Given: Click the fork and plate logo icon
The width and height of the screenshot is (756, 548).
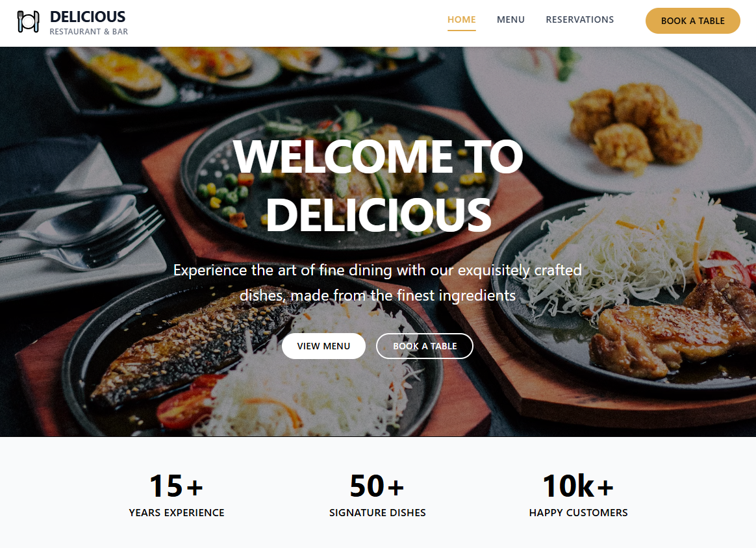Looking at the screenshot, I should click(28, 21).
